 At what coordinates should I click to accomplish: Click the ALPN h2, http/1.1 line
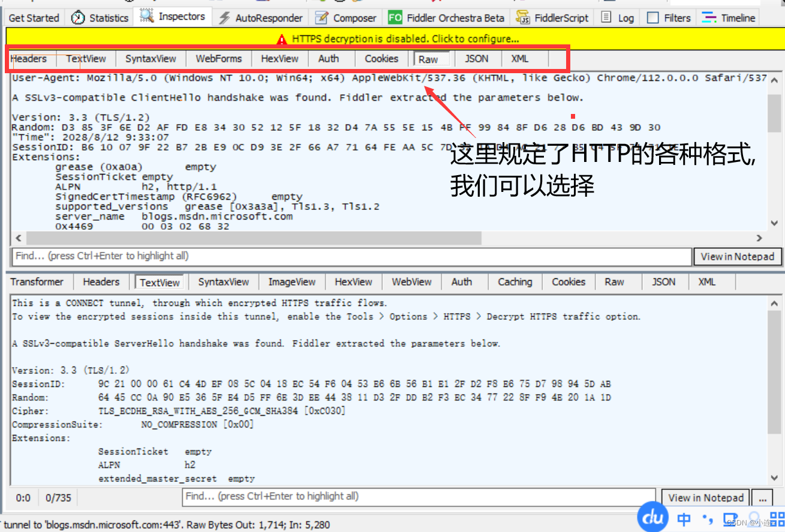136,187
